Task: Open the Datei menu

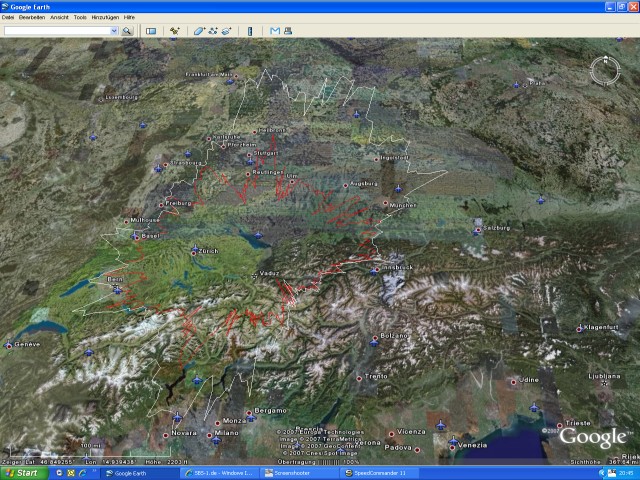Action: point(8,17)
